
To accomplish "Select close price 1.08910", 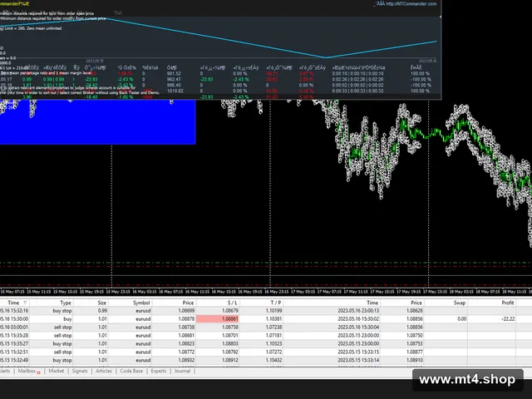I will [x=415, y=360].
